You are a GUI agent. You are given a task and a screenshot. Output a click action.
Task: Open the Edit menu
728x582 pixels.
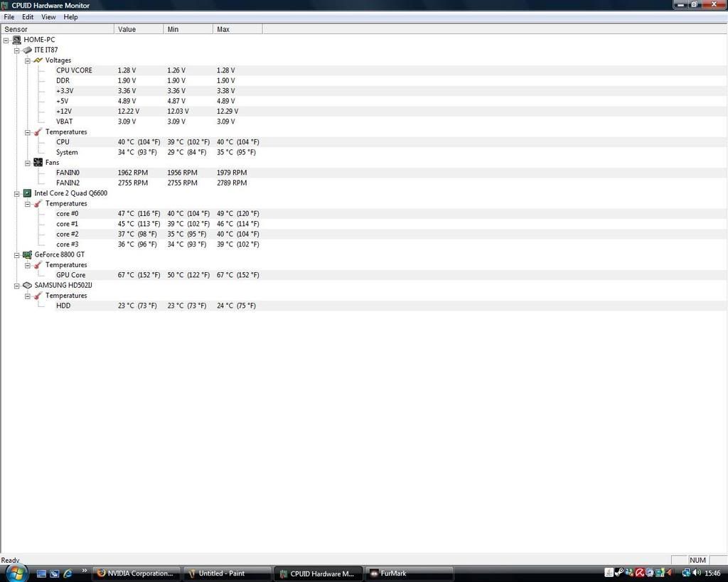point(28,17)
